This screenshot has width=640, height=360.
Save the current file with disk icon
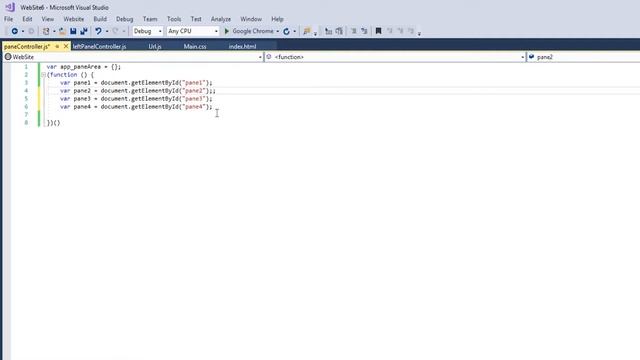73,31
